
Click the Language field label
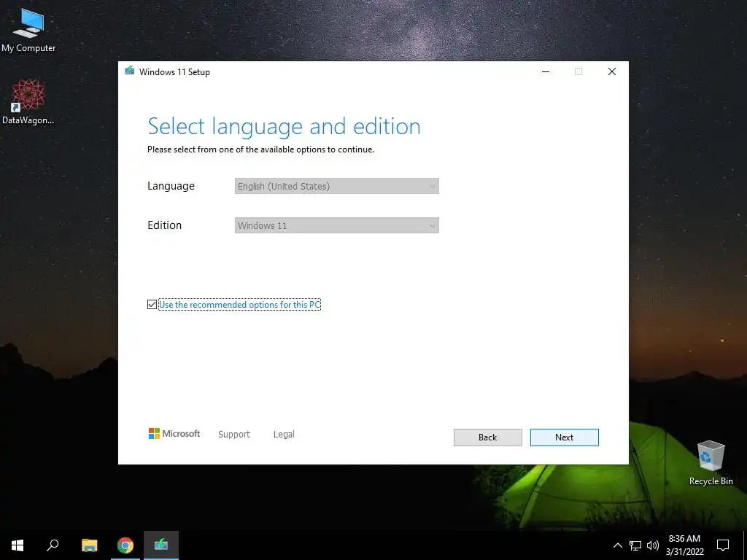(x=171, y=186)
